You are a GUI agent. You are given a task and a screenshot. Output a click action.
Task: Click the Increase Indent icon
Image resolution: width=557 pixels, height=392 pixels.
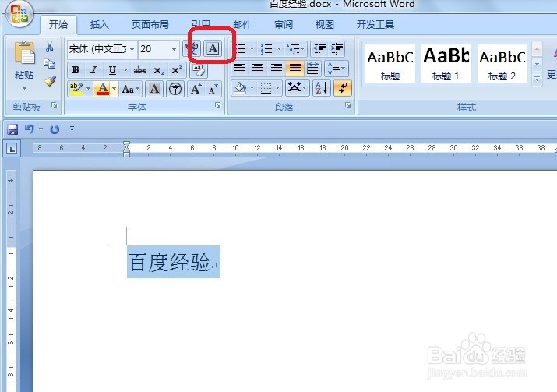tap(337, 48)
